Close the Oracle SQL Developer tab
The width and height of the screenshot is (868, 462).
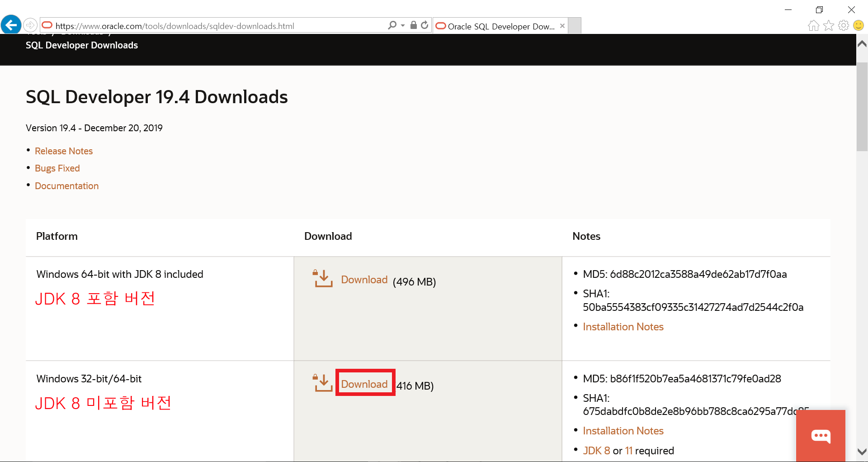pyautogui.click(x=562, y=26)
